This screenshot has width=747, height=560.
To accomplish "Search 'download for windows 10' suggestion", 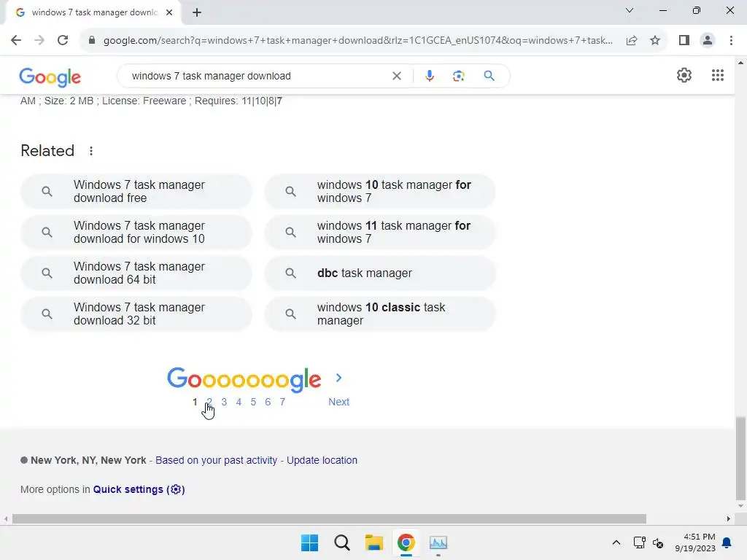I will point(136,233).
